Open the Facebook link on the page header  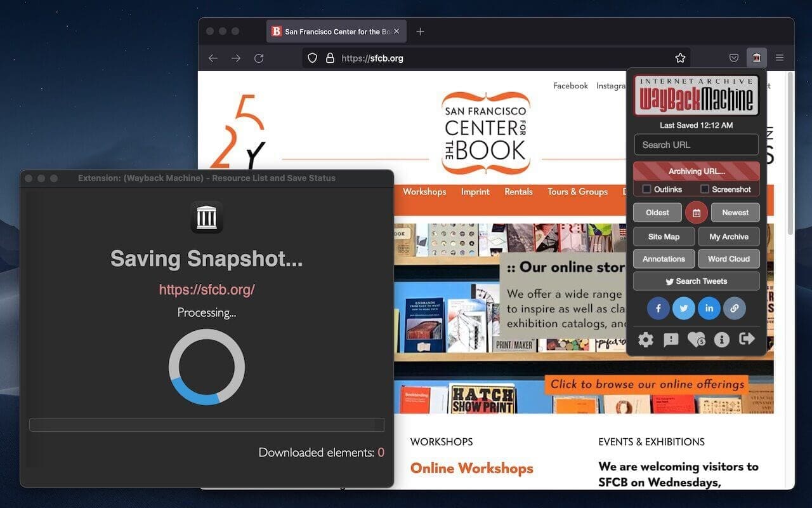tap(570, 86)
